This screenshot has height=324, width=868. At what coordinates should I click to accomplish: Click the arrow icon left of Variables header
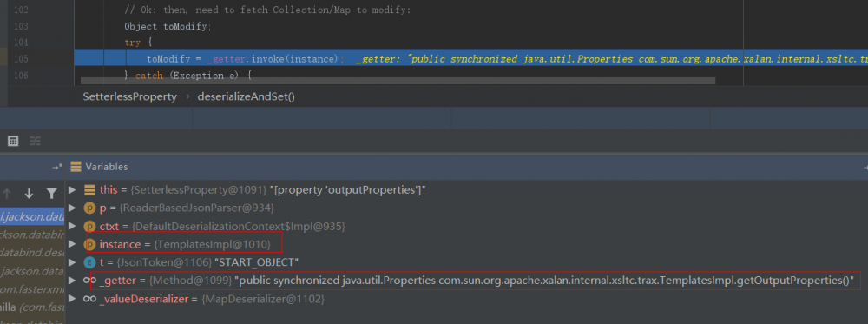[57, 167]
